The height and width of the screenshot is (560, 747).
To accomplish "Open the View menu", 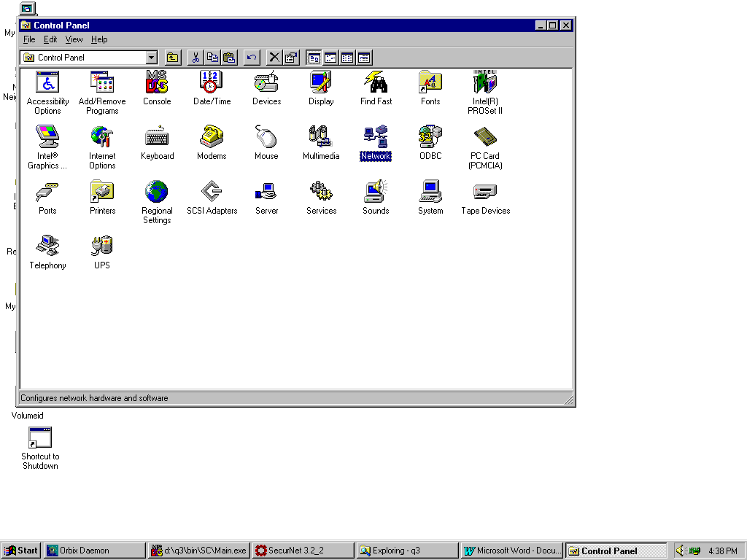I will point(74,39).
